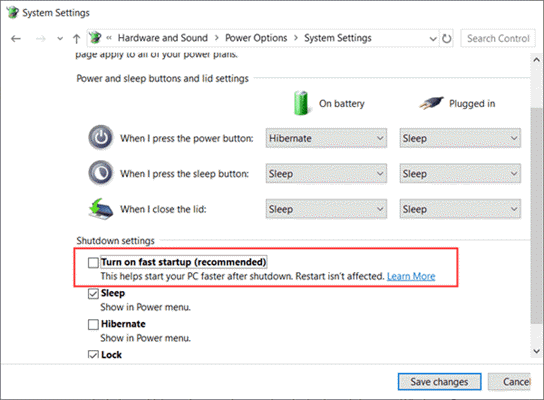Click the sleep button moon icon
This screenshot has width=544, height=400.
101,173
